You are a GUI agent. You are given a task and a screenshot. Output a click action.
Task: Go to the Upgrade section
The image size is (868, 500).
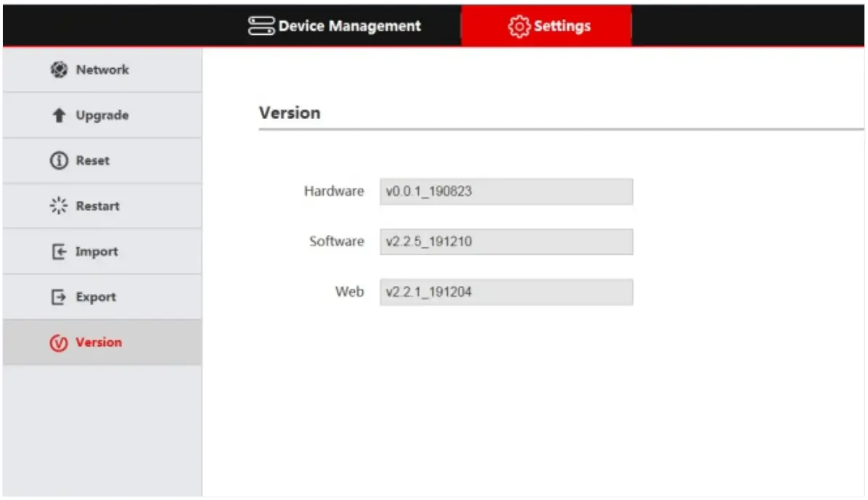tap(101, 115)
